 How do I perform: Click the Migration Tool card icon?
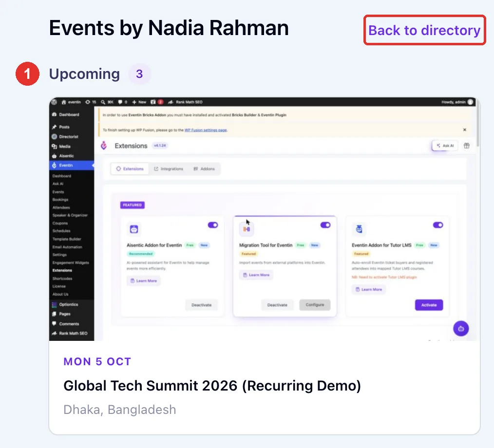coord(247,229)
